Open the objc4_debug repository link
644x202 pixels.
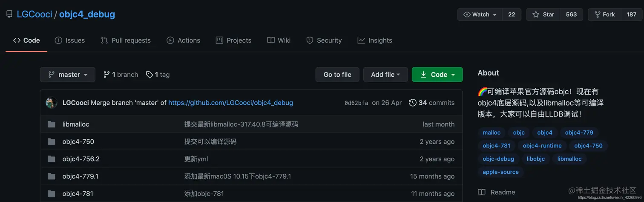pos(87,14)
